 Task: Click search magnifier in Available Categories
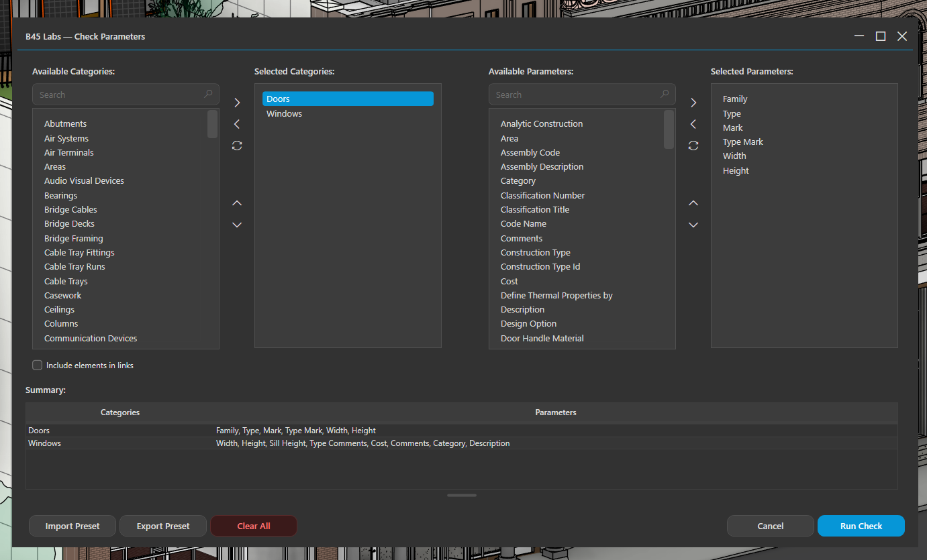(x=208, y=95)
